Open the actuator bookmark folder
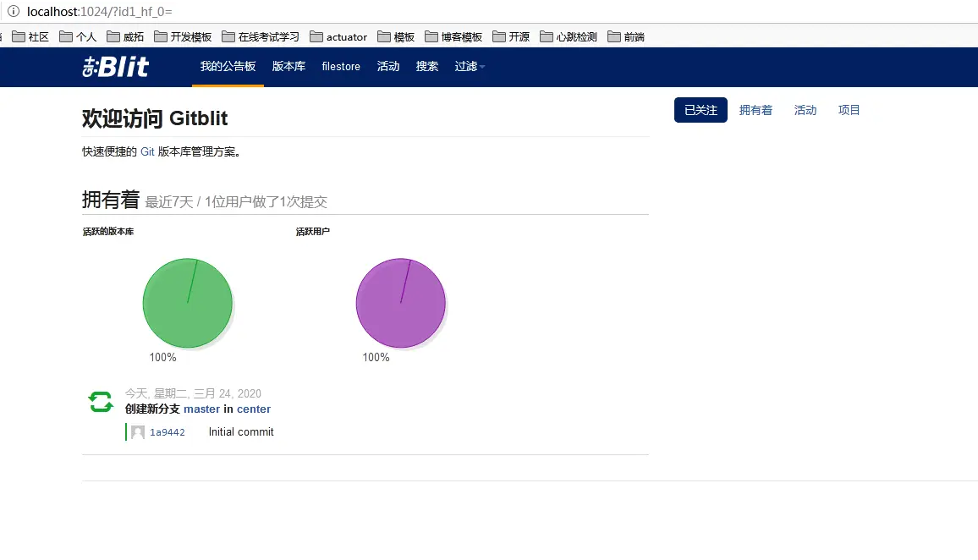The height and width of the screenshot is (560, 978). [338, 36]
